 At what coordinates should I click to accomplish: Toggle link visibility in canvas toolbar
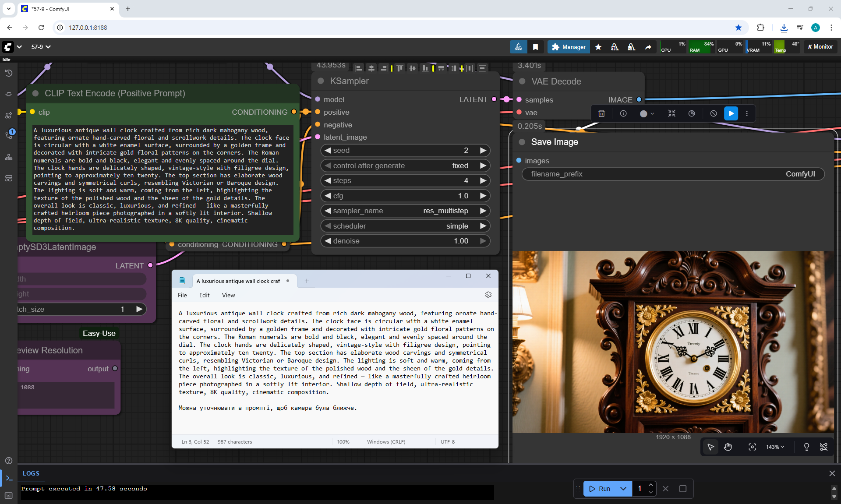pos(823,447)
